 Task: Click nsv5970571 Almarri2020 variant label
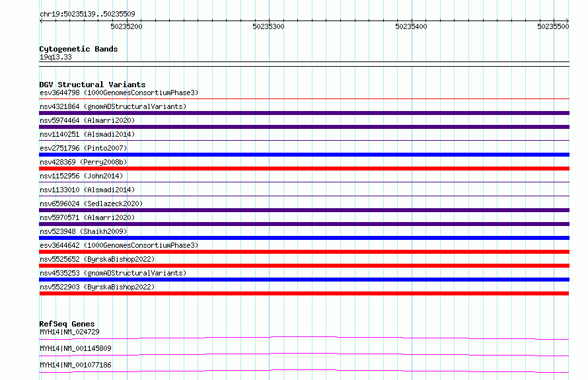click(x=87, y=217)
